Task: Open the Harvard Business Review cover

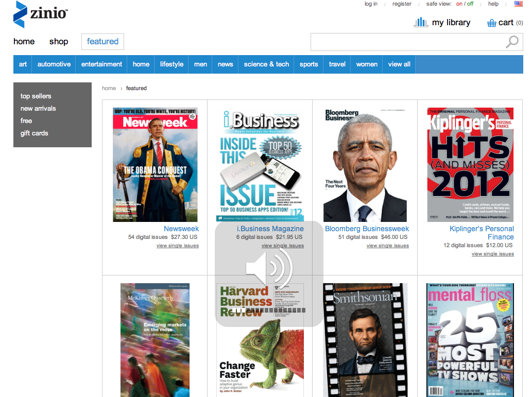Action: click(x=260, y=340)
